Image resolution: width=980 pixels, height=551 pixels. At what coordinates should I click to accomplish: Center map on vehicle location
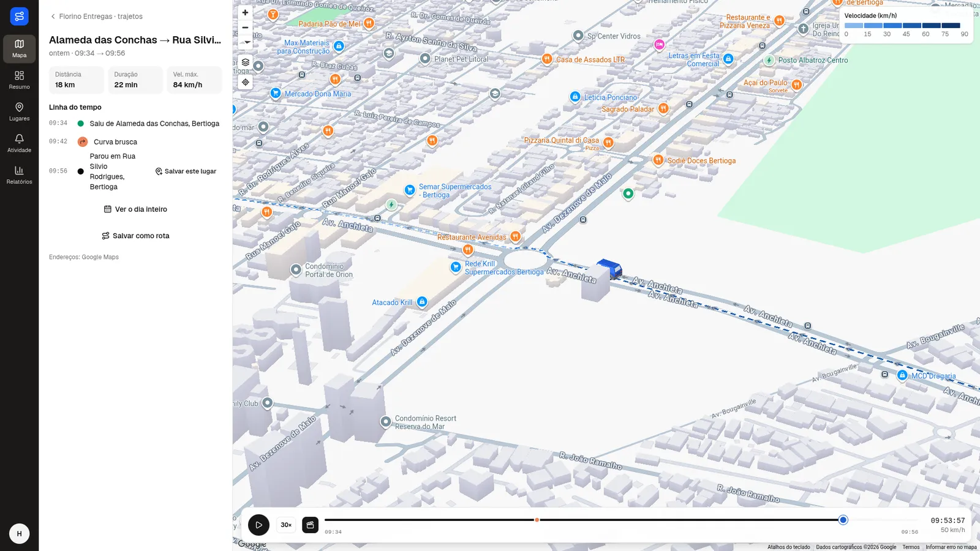pyautogui.click(x=245, y=82)
